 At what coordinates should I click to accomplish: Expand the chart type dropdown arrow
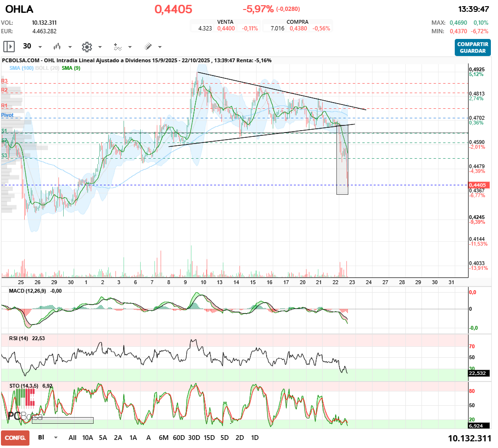click(70, 47)
